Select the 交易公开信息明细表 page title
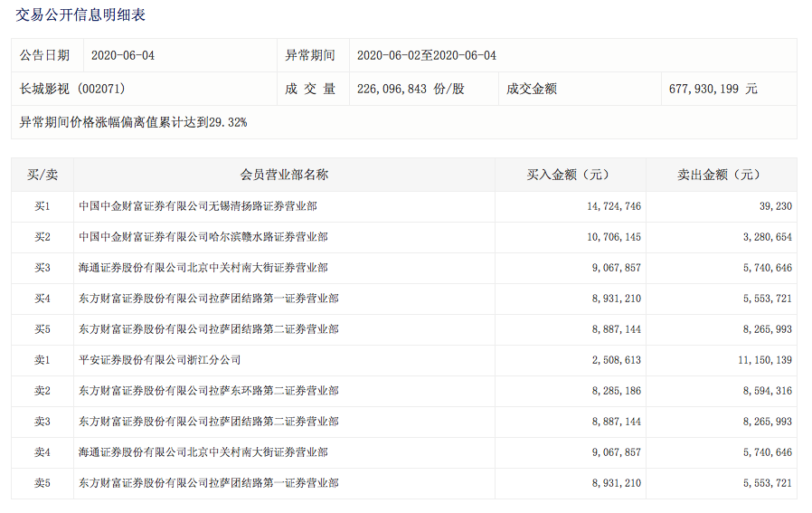This screenshot has width=812, height=513. (80, 15)
